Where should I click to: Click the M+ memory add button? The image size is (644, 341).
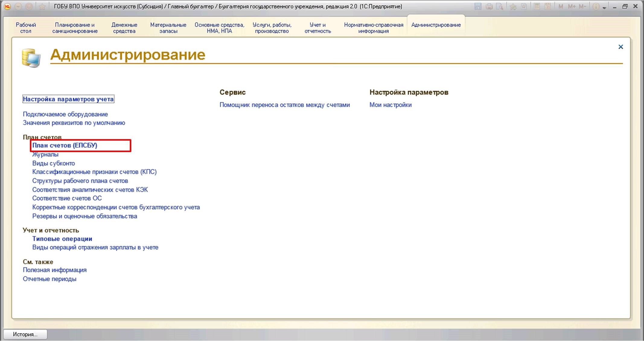coord(572,6)
